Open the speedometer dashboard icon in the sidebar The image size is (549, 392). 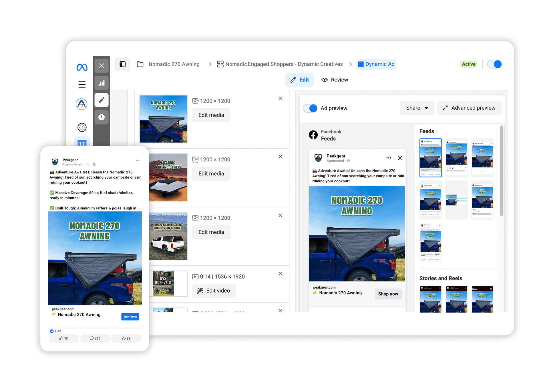82,127
